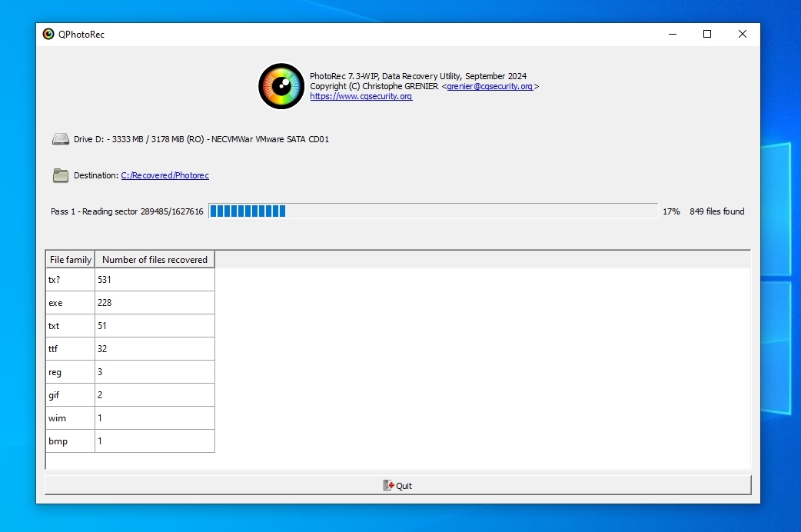Viewport: 801px width, 532px height.
Task: Click the recovery progress bar
Action: coord(434,211)
